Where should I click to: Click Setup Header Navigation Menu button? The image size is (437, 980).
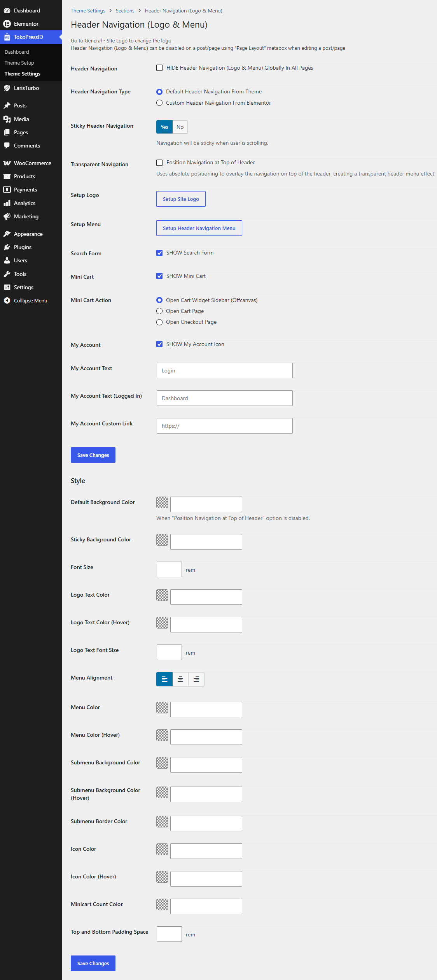pyautogui.click(x=199, y=228)
